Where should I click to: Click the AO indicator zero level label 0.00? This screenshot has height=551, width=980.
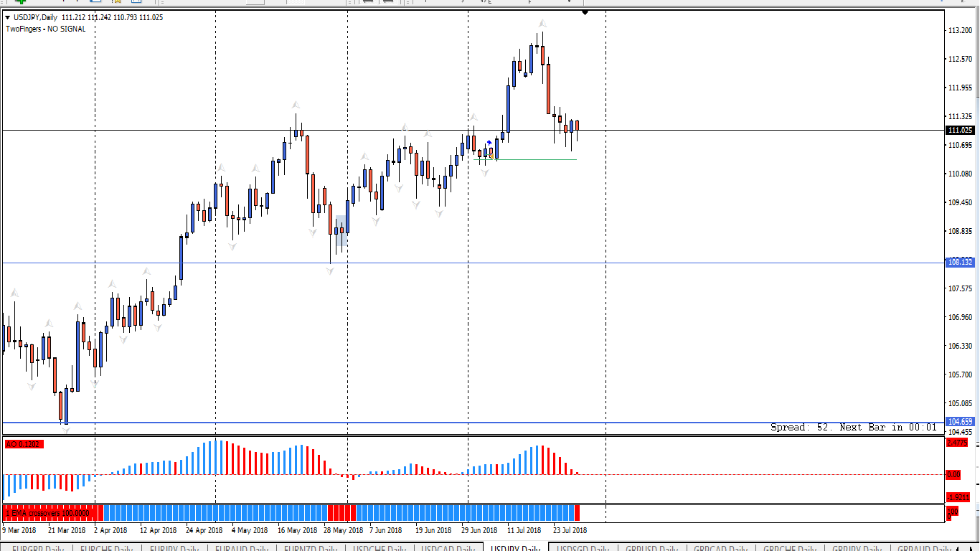pos(954,474)
